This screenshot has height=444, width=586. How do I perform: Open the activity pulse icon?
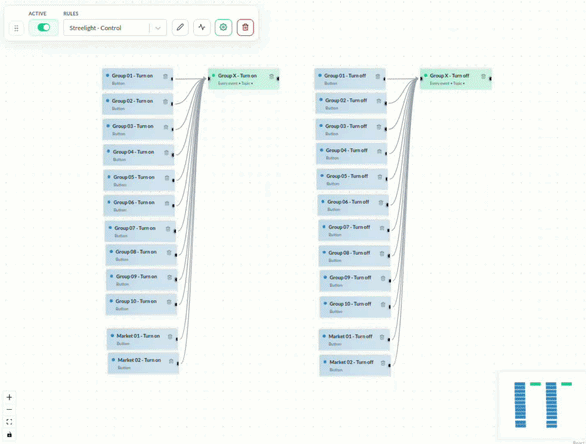point(202,27)
